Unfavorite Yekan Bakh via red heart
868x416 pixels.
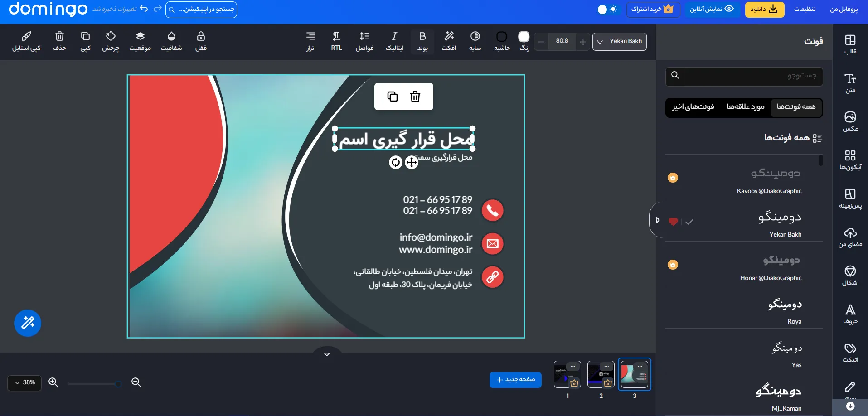point(673,222)
